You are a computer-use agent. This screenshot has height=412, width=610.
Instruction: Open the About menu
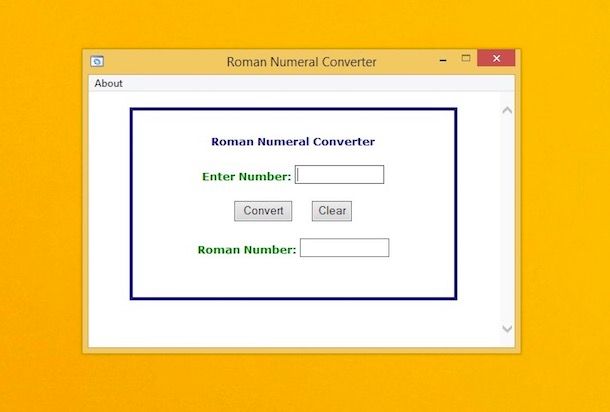click(108, 83)
